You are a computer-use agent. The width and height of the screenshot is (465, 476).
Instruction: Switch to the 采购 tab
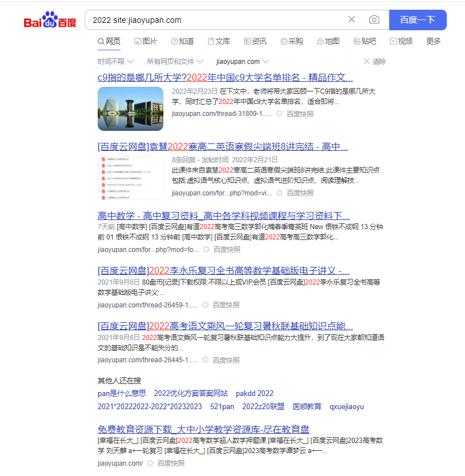click(292, 41)
